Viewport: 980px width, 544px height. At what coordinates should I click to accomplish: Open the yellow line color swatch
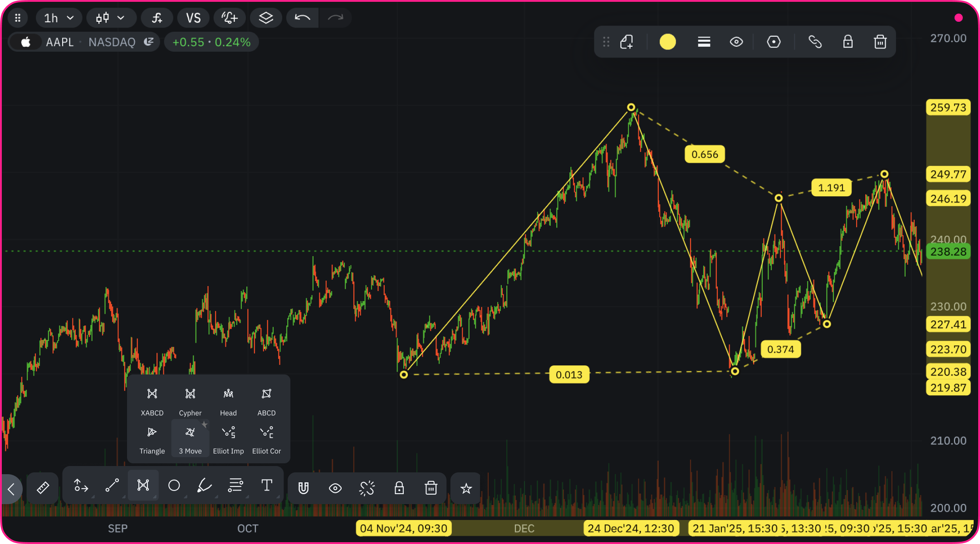point(667,42)
